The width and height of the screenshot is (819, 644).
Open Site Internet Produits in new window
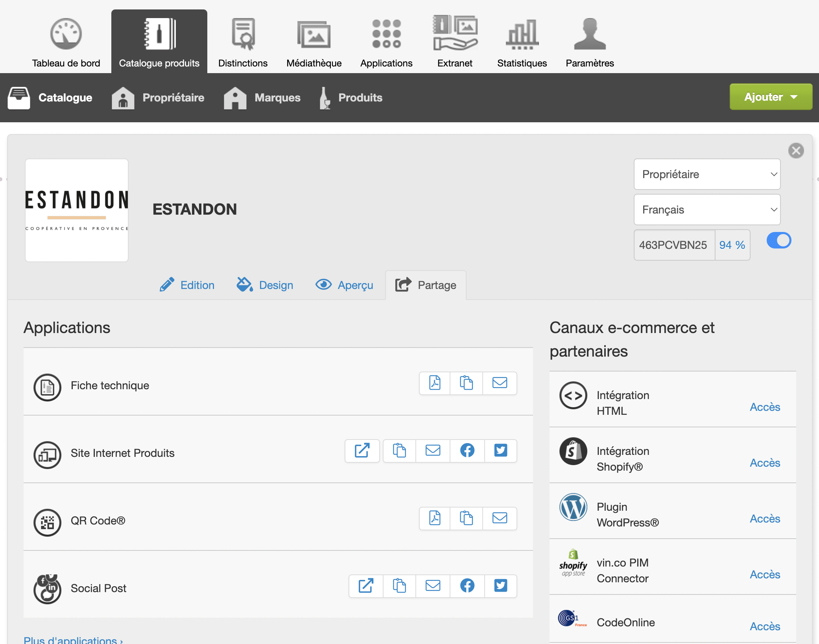click(362, 451)
